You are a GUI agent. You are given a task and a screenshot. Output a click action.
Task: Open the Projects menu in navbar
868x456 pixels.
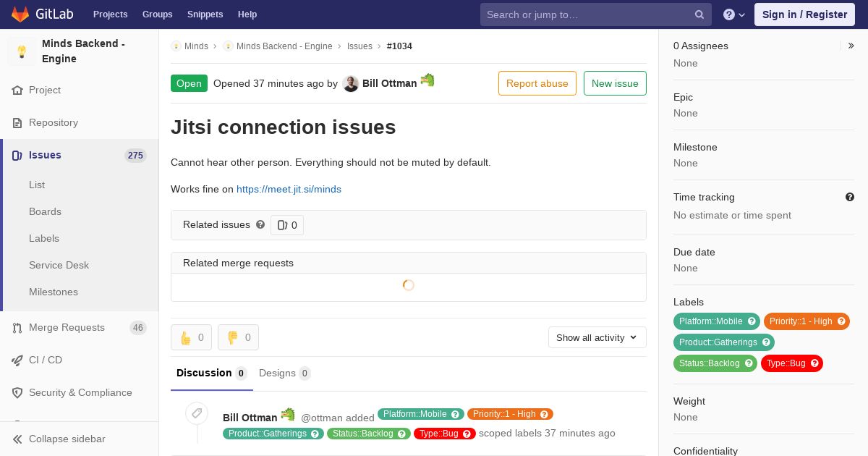click(110, 14)
